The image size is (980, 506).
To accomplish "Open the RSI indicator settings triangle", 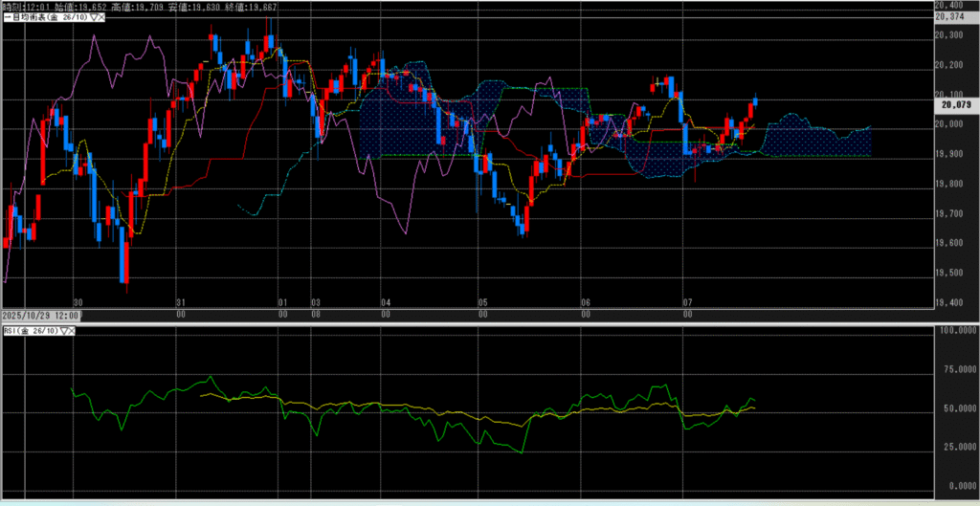I will pyautogui.click(x=63, y=330).
